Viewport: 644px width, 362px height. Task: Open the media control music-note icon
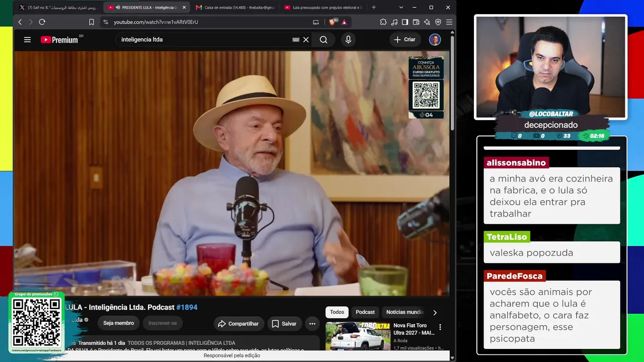(x=394, y=22)
